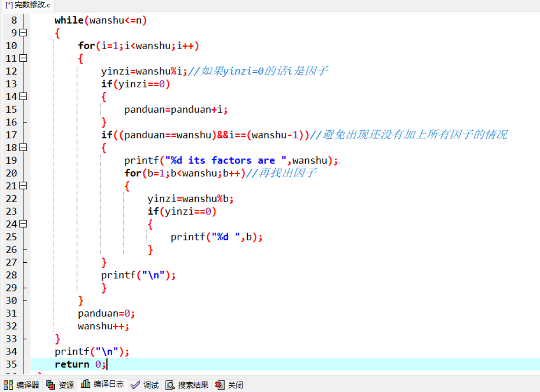Click line number 31 in the gutter

click(11, 313)
